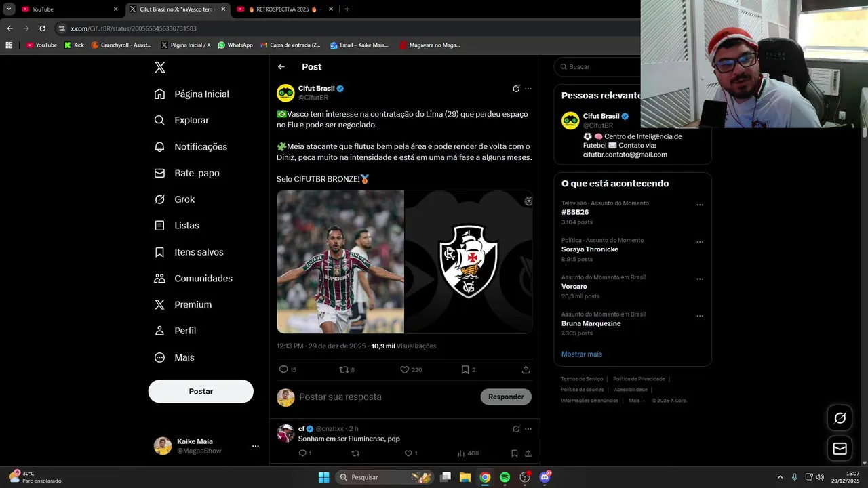Viewport: 868px width, 488px height.
Task: Open the Lima player photo
Action: (340, 262)
